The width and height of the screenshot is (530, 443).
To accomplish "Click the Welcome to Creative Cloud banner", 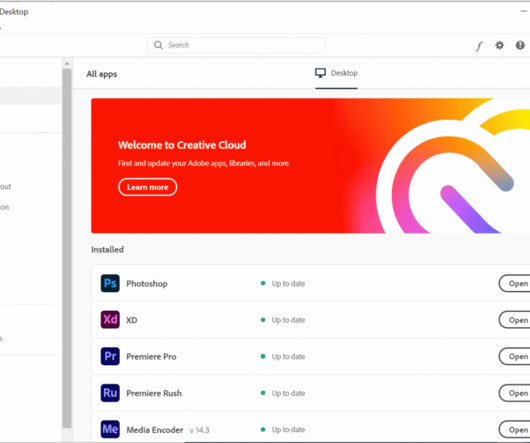I will (311, 166).
